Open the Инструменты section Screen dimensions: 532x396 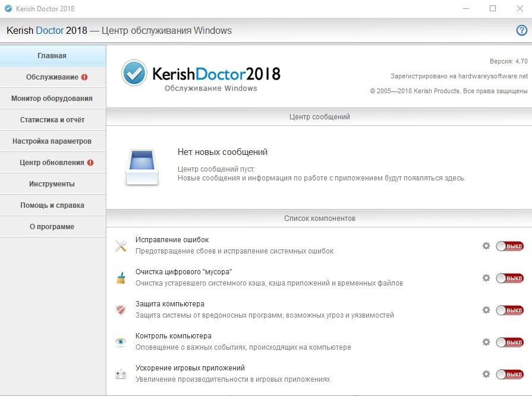coord(53,183)
